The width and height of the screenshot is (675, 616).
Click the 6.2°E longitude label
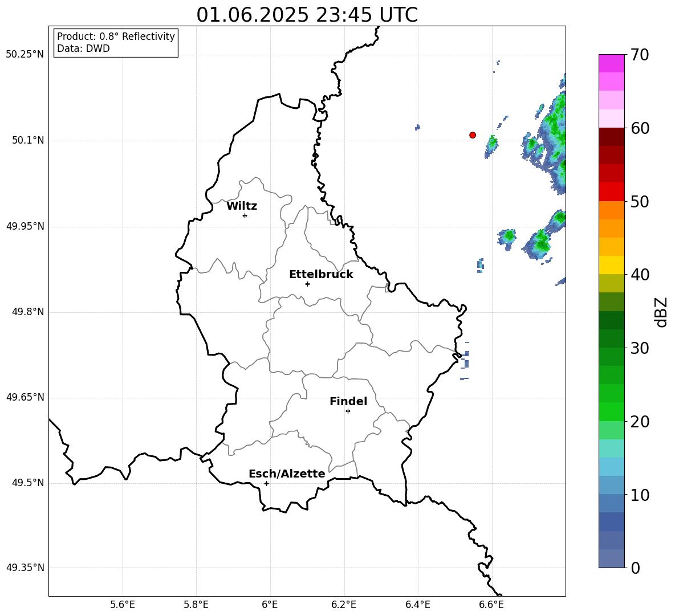[344, 605]
